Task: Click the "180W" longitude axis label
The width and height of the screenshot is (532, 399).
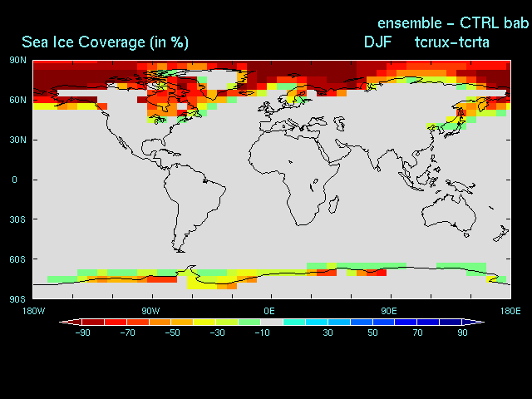Action: 33,311
